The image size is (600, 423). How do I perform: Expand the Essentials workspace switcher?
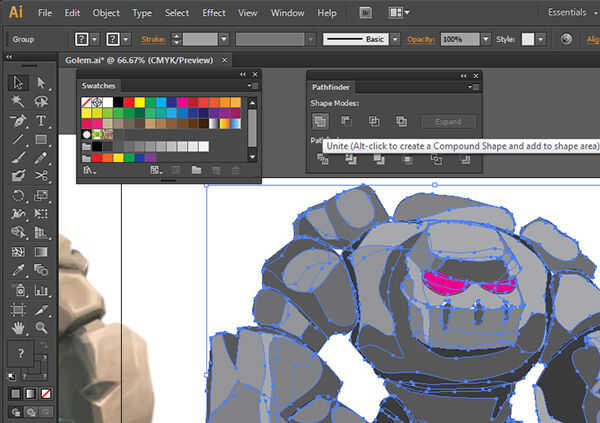click(x=570, y=13)
